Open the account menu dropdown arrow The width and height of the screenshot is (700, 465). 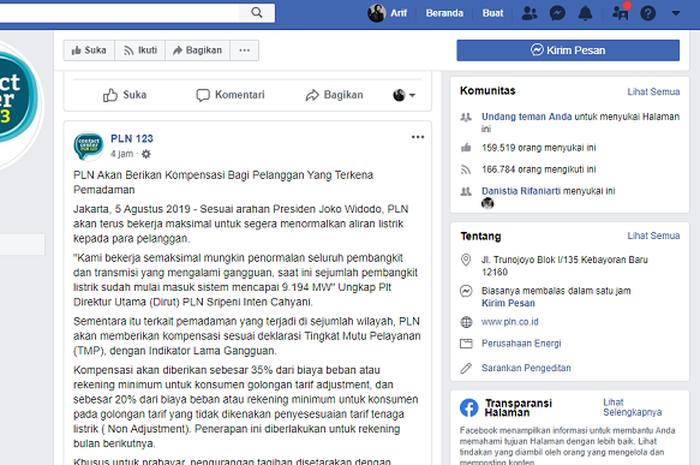[x=676, y=13]
